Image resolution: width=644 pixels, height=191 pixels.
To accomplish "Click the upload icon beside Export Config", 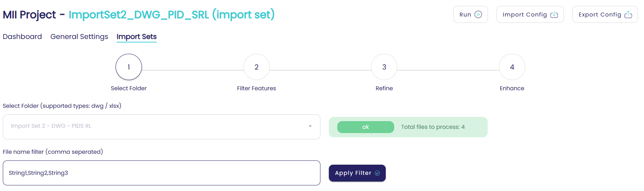I will point(628,14).
